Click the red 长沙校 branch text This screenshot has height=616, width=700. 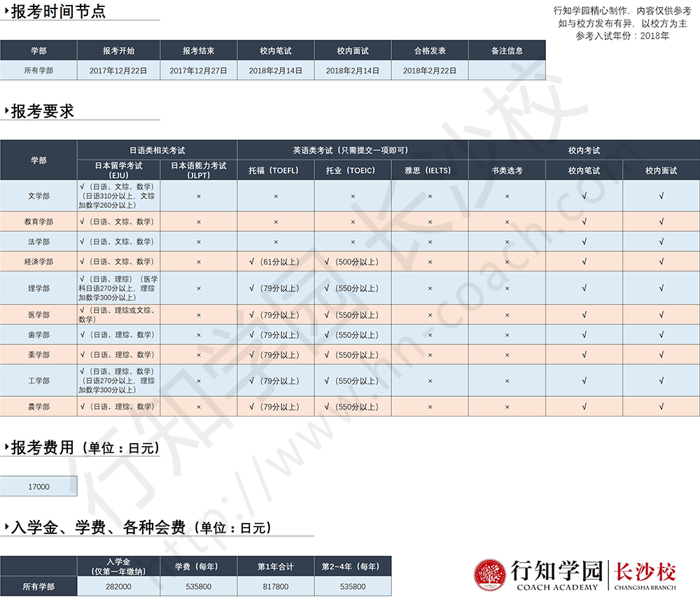[645, 572]
